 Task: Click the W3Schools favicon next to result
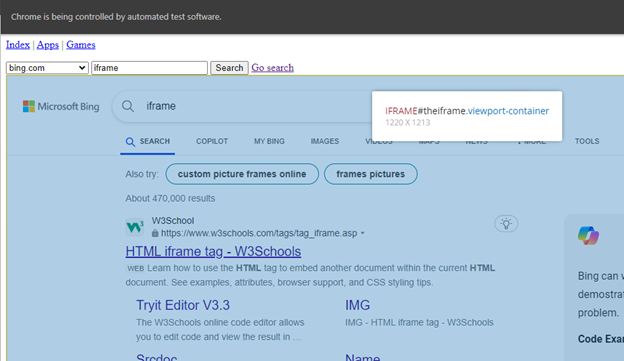coord(135,227)
